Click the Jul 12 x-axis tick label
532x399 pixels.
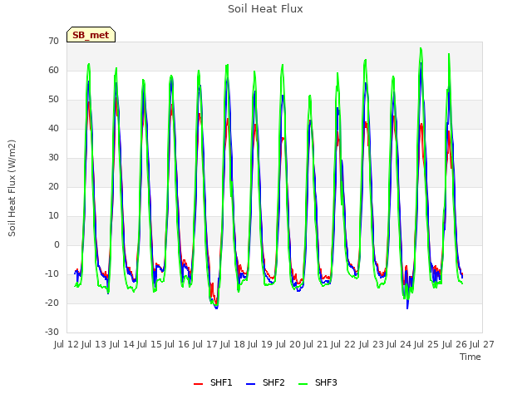(66, 344)
